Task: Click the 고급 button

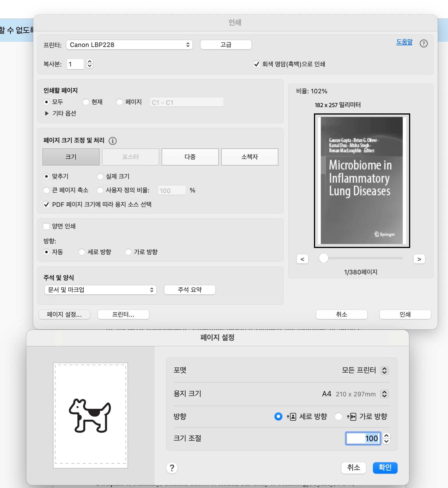Action: pos(226,45)
